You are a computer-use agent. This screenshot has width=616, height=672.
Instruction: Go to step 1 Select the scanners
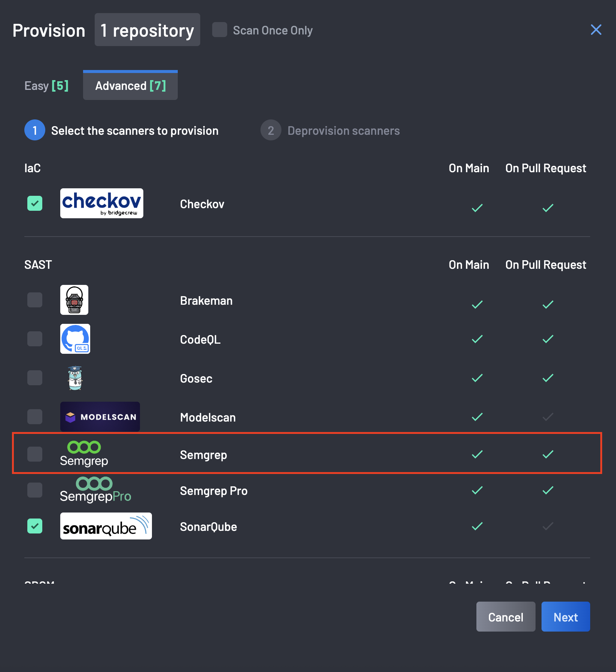point(121,130)
